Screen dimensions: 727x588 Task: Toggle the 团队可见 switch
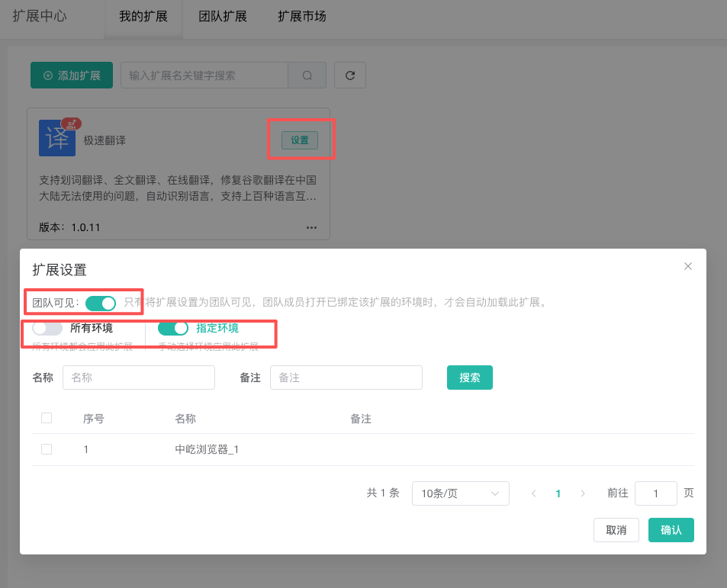100,303
